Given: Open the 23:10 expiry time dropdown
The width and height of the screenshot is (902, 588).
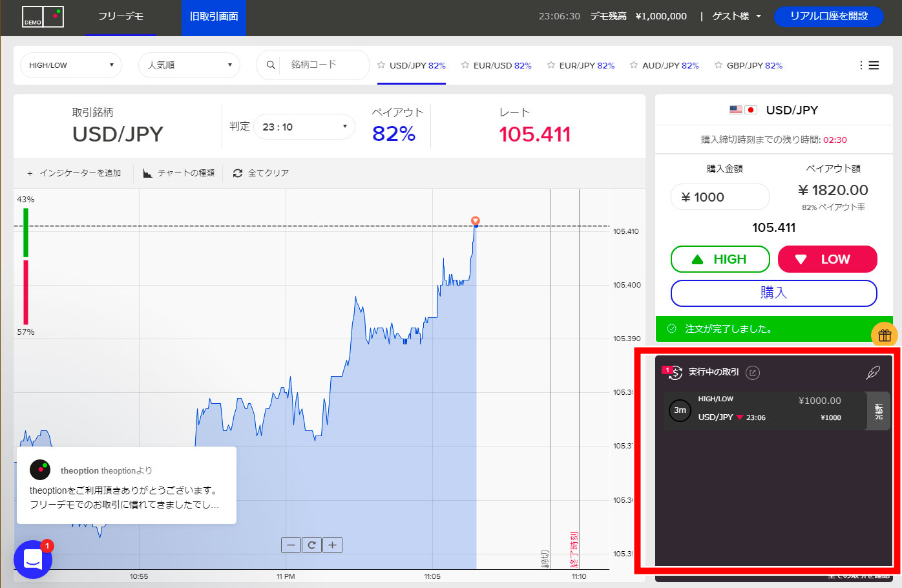Looking at the screenshot, I should (x=305, y=127).
